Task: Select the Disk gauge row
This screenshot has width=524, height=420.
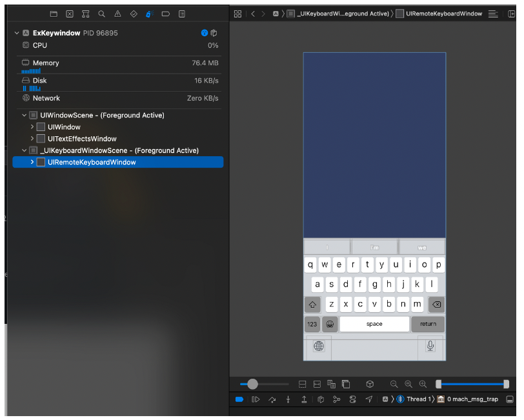Action: click(x=119, y=83)
